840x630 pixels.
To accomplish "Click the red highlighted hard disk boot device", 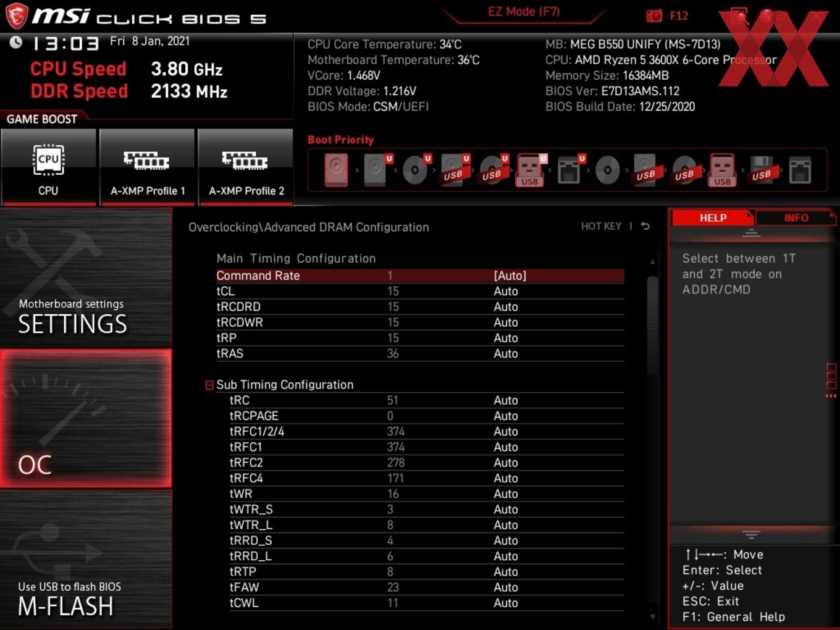I will (x=336, y=170).
